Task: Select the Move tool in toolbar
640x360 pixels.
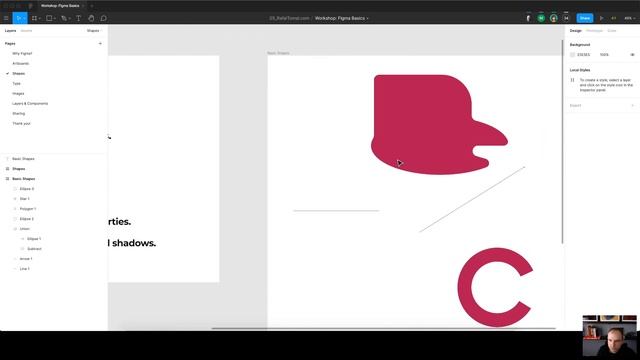Action: pyautogui.click(x=18, y=18)
